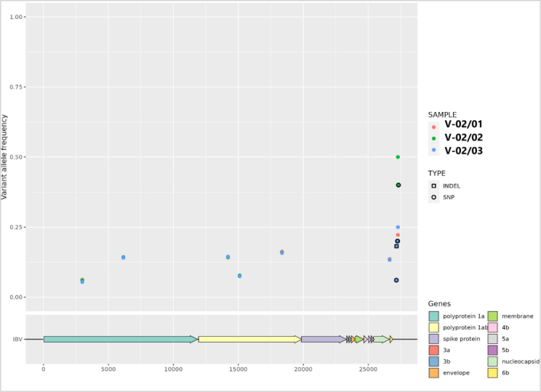Screen dimensions: 541x392
Task: Click the outlined green SNP point at 0.40
Action: 398,185
